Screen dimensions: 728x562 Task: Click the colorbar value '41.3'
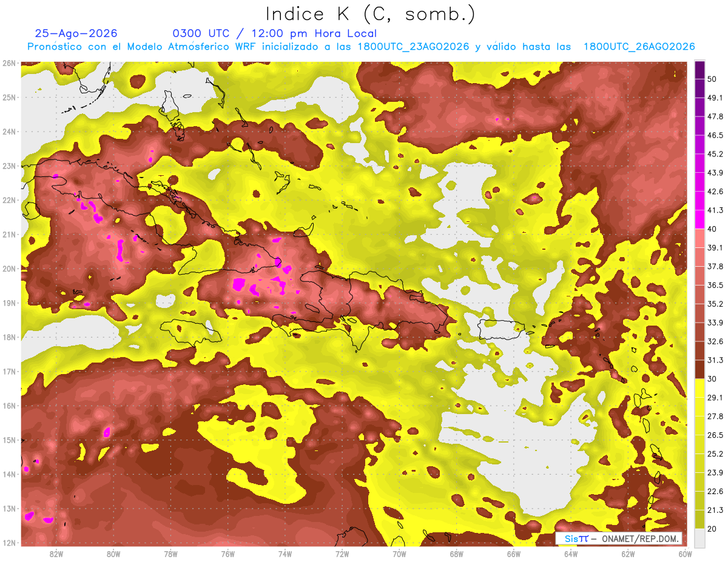(x=715, y=210)
